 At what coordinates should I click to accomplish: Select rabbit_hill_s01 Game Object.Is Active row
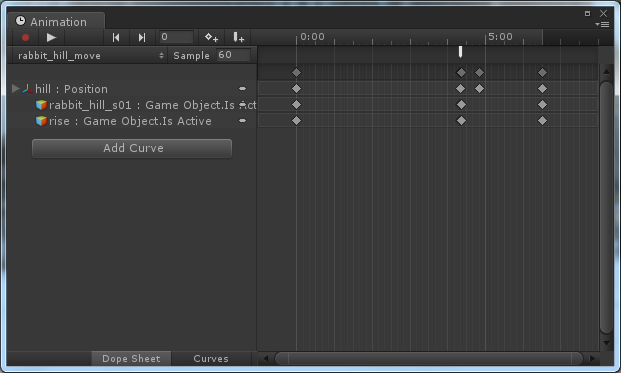coord(131,105)
